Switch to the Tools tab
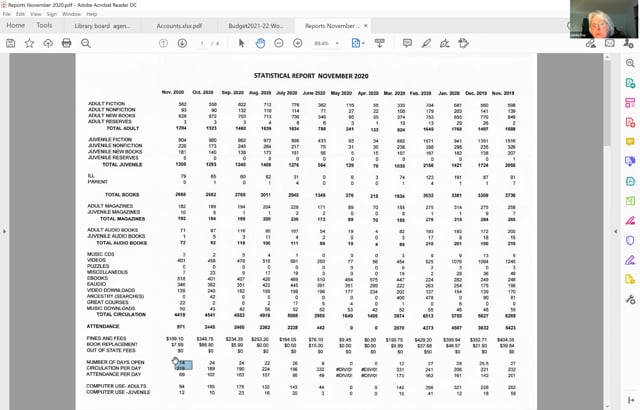Viewport: 640px width, 410px height. pos(44,25)
